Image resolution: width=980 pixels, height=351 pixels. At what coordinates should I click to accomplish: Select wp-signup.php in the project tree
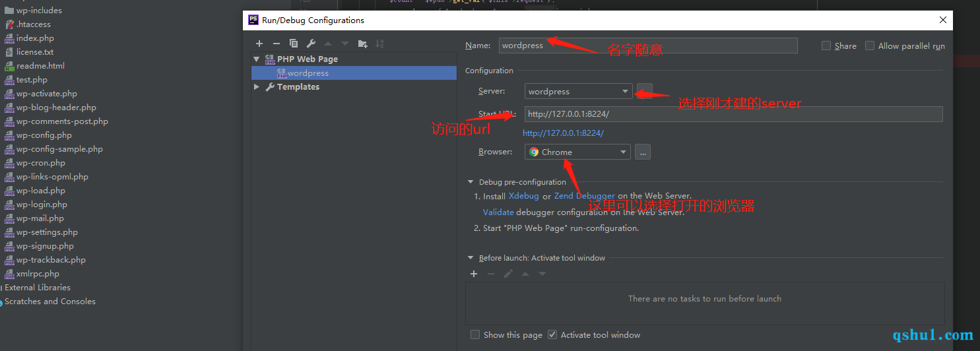[x=45, y=246]
